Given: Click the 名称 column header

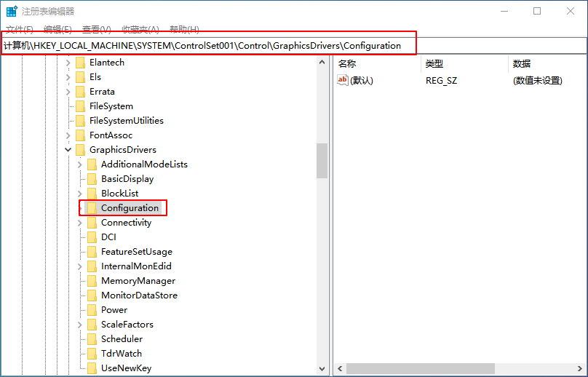Looking at the screenshot, I should (x=347, y=64).
